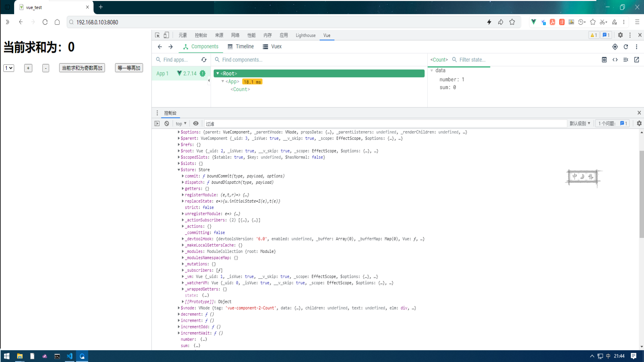Collapse the App component node
The width and height of the screenshot is (644, 362).
coord(223,81)
